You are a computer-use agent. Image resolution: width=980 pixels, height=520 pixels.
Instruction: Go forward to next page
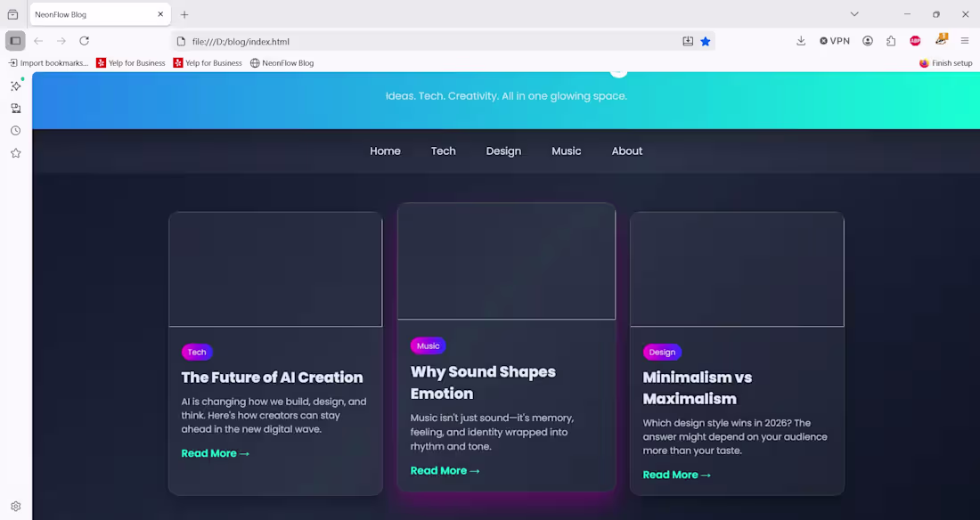coord(61,41)
